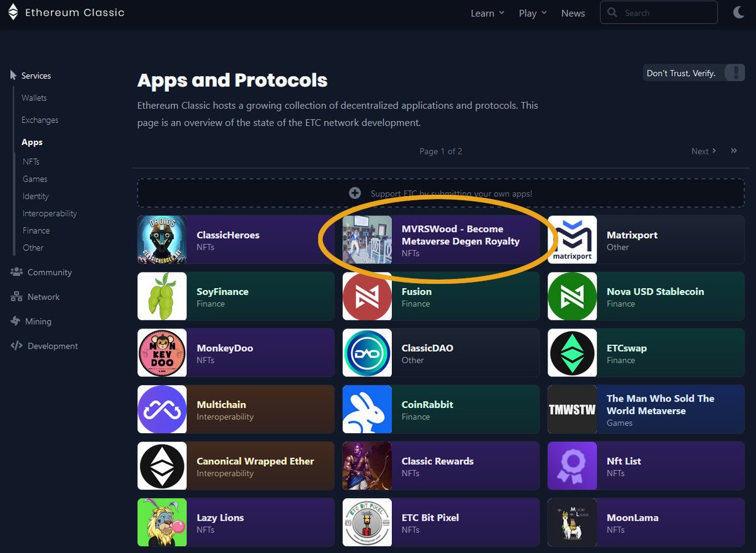Open Canonical Wrapped Ether logo
Viewport: 756px width, 553px height.
(162, 466)
